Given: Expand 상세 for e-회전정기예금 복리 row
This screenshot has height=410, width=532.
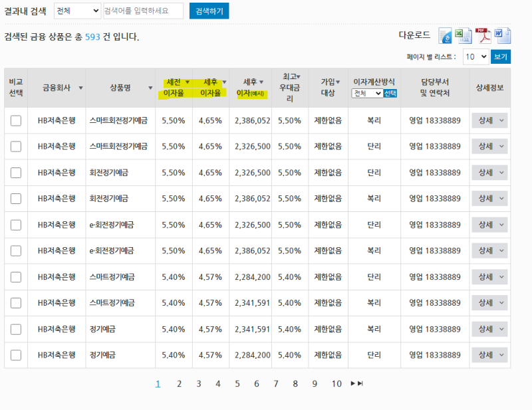Looking at the screenshot, I should pyautogui.click(x=489, y=251).
